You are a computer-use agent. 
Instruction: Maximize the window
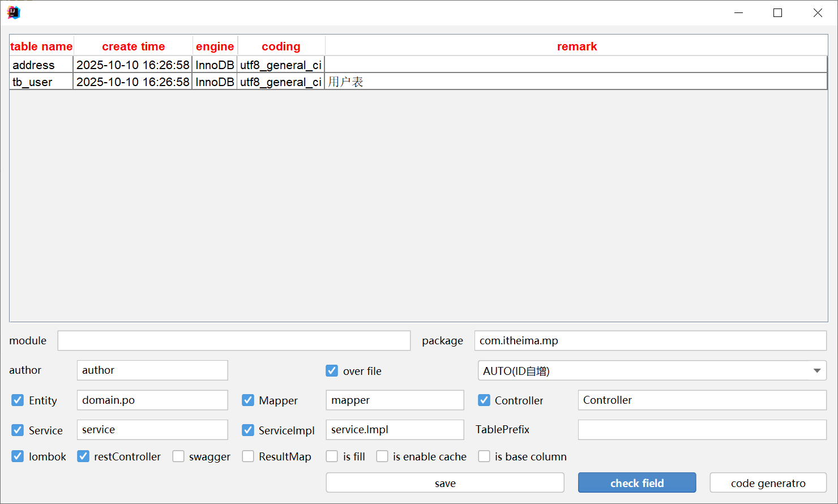778,12
